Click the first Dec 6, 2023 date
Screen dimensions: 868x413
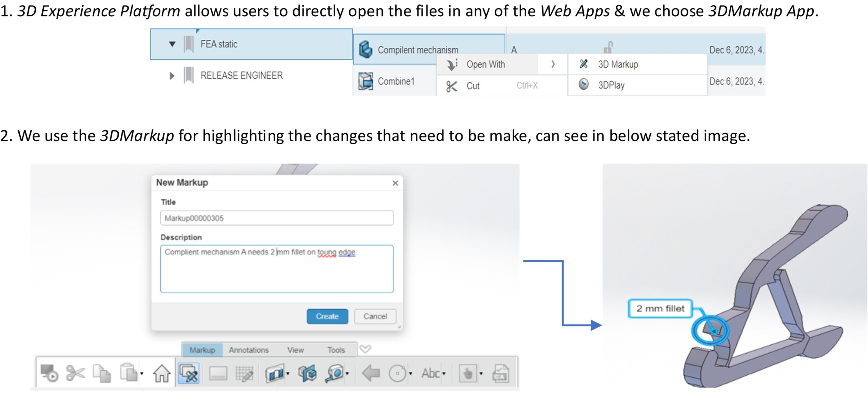point(737,50)
